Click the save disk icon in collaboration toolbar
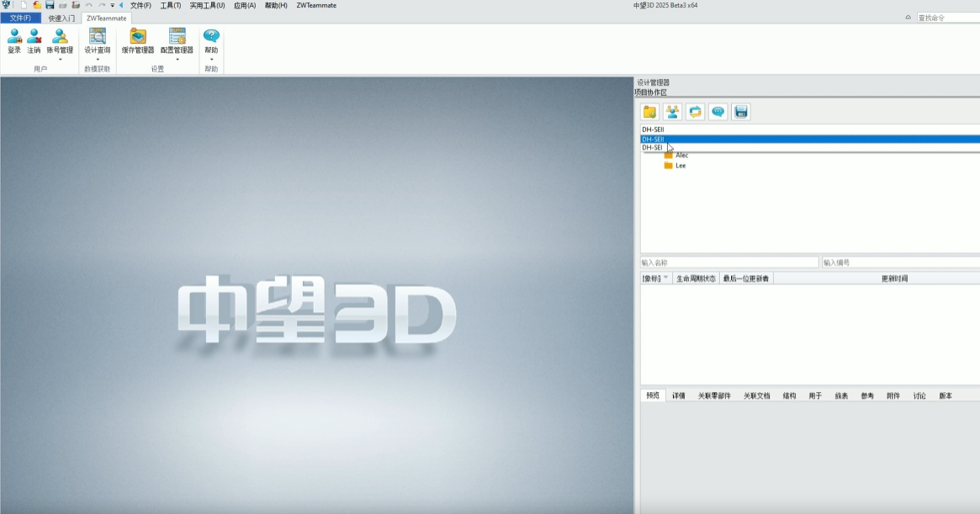980x514 pixels. (x=741, y=111)
